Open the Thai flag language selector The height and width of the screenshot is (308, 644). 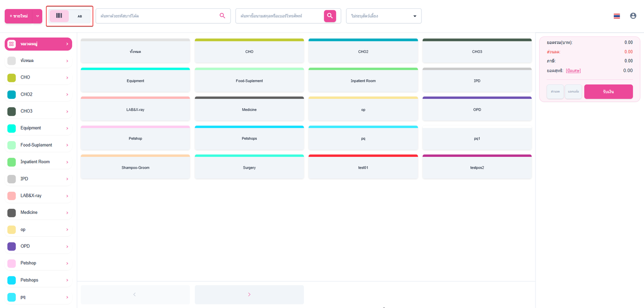pyautogui.click(x=617, y=16)
